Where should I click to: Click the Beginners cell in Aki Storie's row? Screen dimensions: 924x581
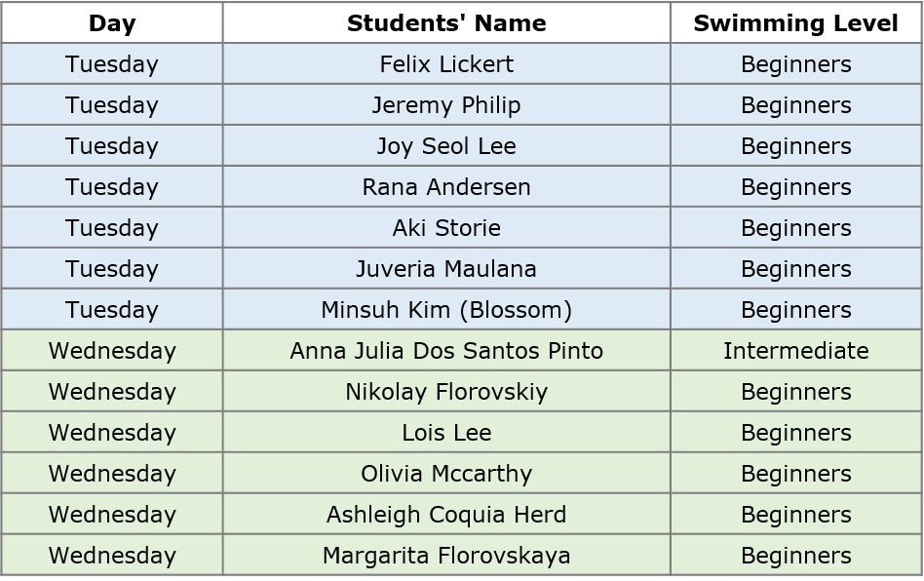pyautogui.click(x=796, y=228)
